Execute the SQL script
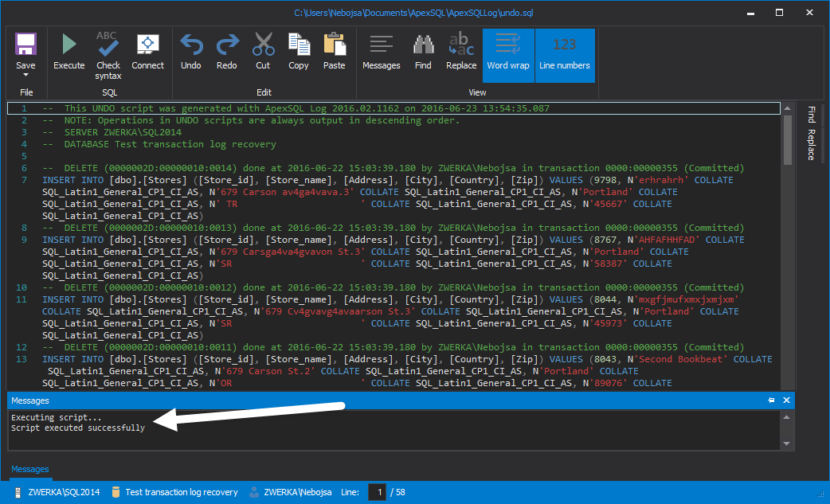Image resolution: width=830 pixels, height=504 pixels. click(69, 51)
